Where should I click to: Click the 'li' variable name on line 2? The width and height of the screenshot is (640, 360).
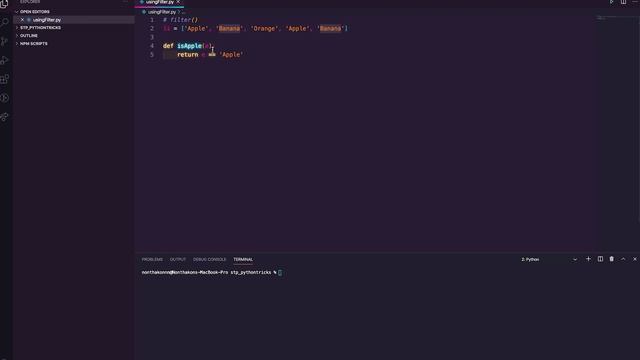click(x=166, y=28)
